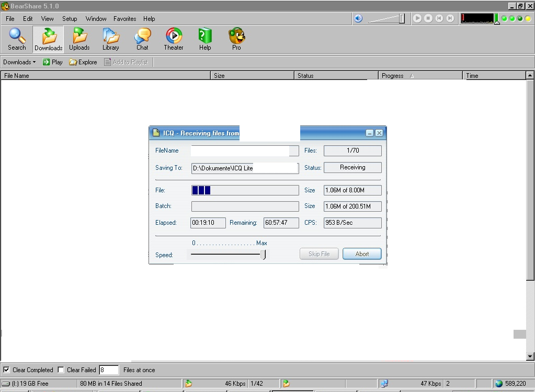Click the Files at once input field

click(x=109, y=370)
